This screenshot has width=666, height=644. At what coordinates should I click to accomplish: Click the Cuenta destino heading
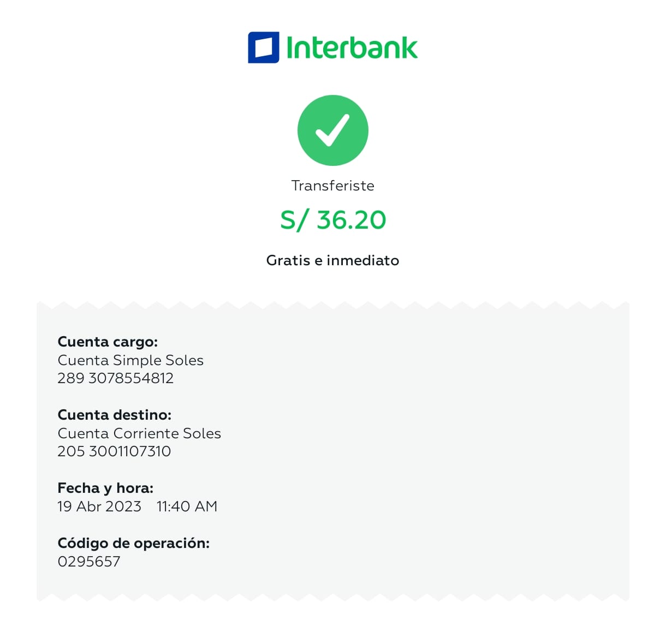point(114,415)
